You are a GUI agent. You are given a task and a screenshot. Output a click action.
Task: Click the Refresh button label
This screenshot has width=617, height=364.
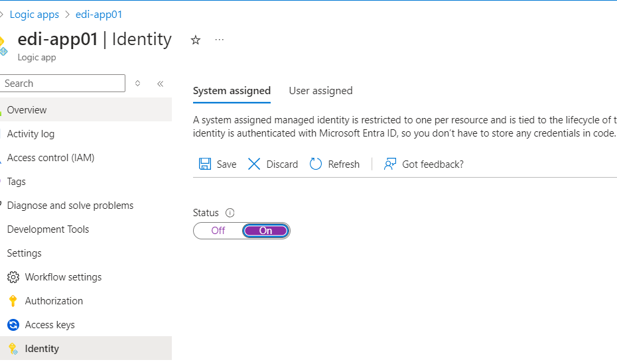[344, 164]
